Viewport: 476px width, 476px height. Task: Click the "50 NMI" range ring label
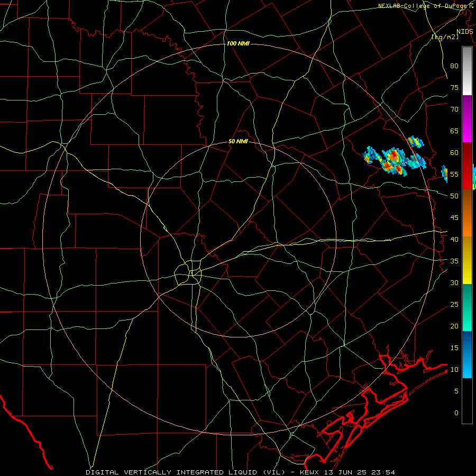click(238, 141)
